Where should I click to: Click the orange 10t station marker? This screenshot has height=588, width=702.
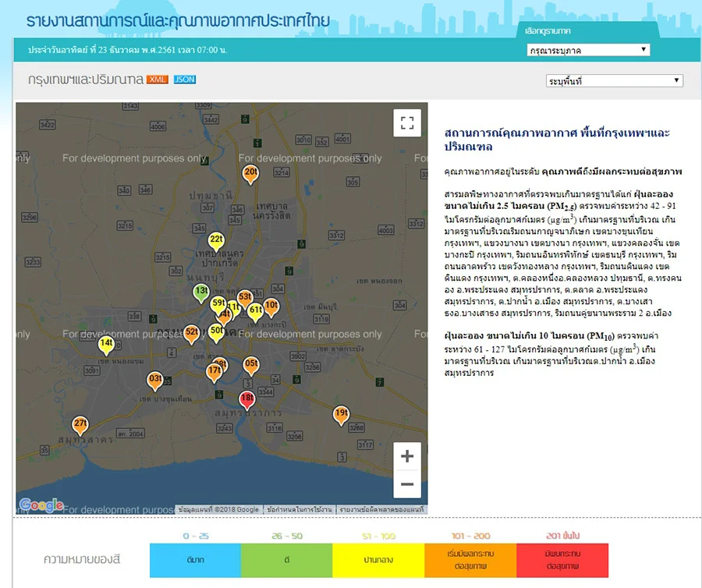(x=271, y=307)
